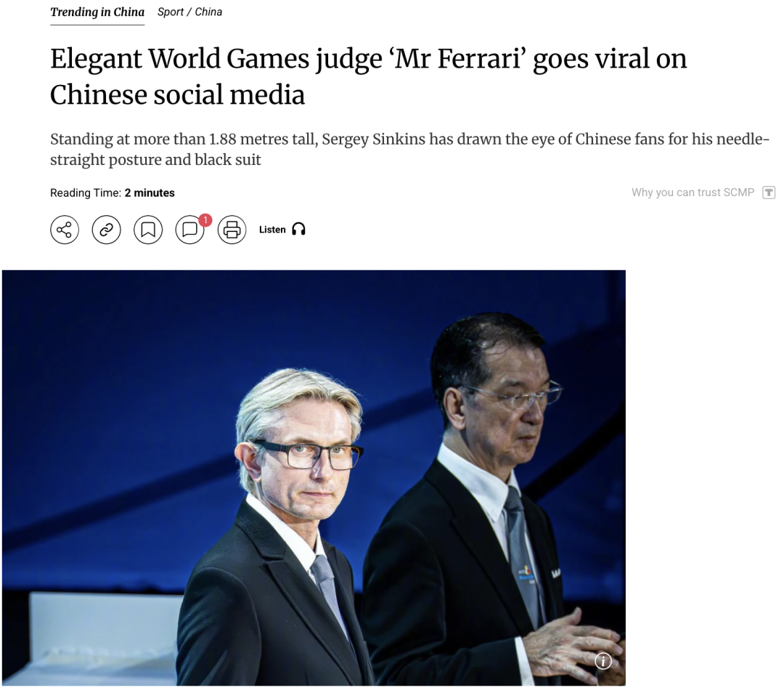Start audio with the Listen label

(272, 230)
